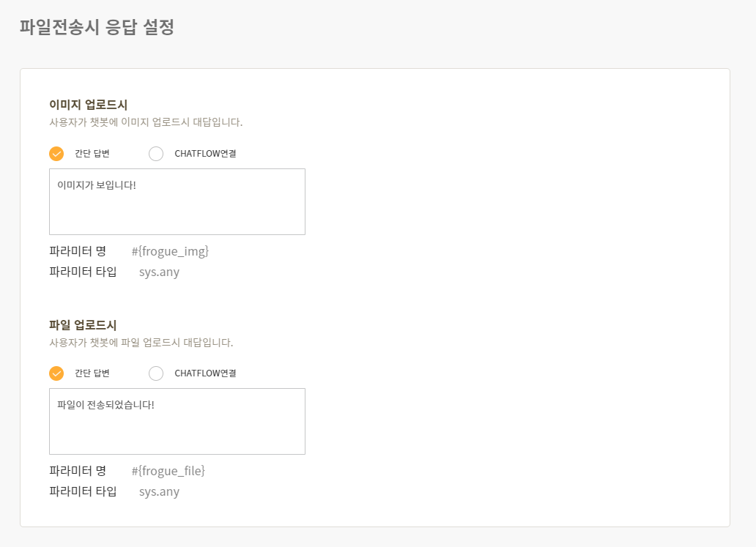Click sys.any type under file upload section
Viewport: 756px width, 547px height.
coord(159,492)
